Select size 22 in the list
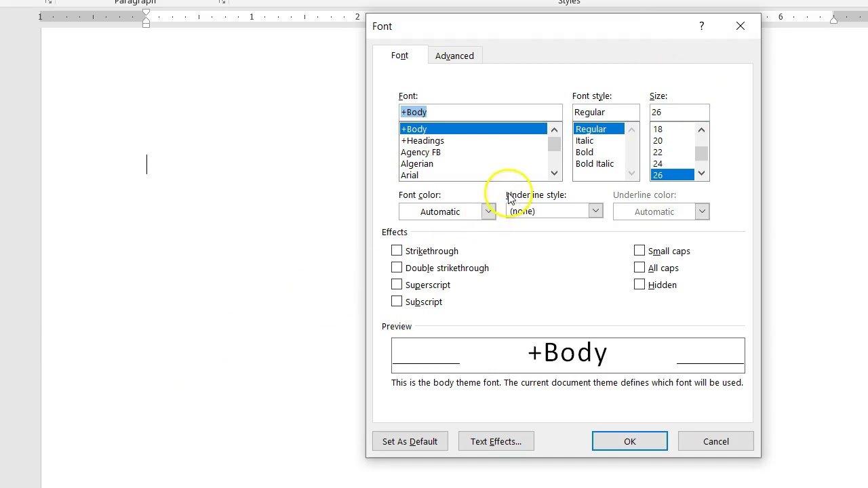The width and height of the screenshot is (868, 488). point(672,152)
